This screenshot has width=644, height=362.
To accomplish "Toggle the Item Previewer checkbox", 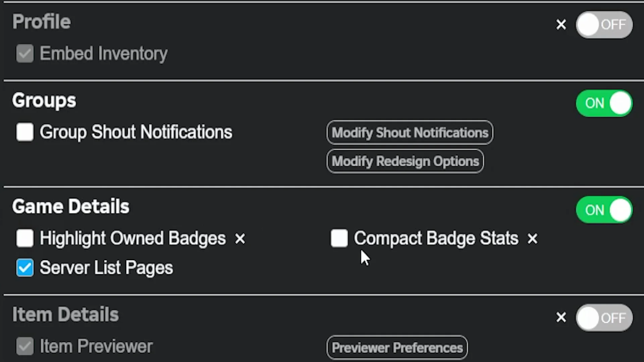I will pyautogui.click(x=25, y=346).
